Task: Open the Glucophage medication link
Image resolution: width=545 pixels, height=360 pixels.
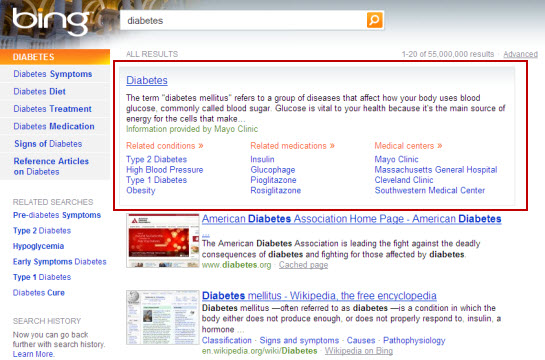Action: coord(273,170)
